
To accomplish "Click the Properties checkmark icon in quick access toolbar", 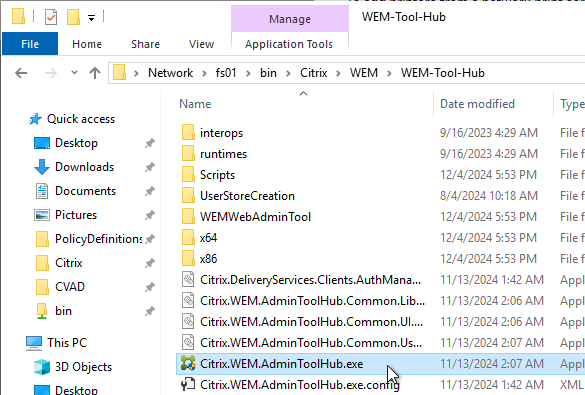I will 51,17.
